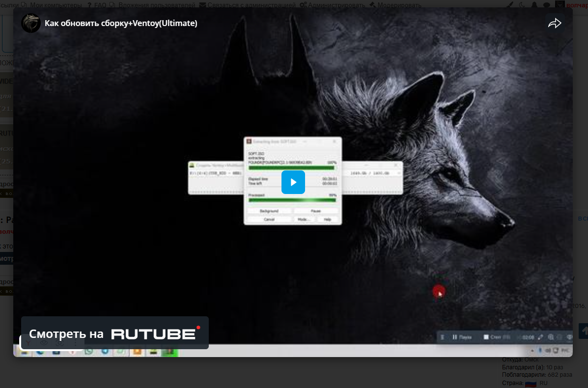The height and width of the screenshot is (388, 588).
Task: Open the FAQ menu item
Action: pyautogui.click(x=100, y=5)
